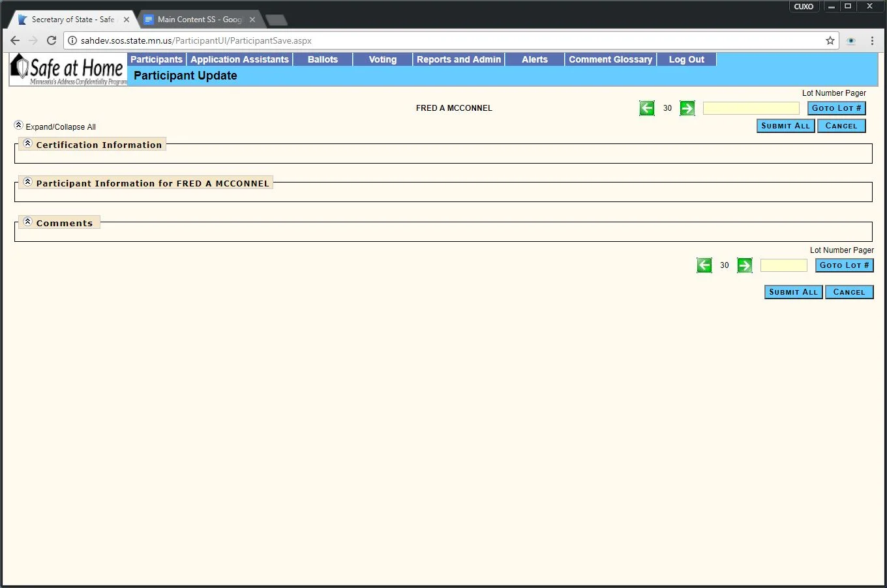Click the browser extension eye icon

point(851,40)
